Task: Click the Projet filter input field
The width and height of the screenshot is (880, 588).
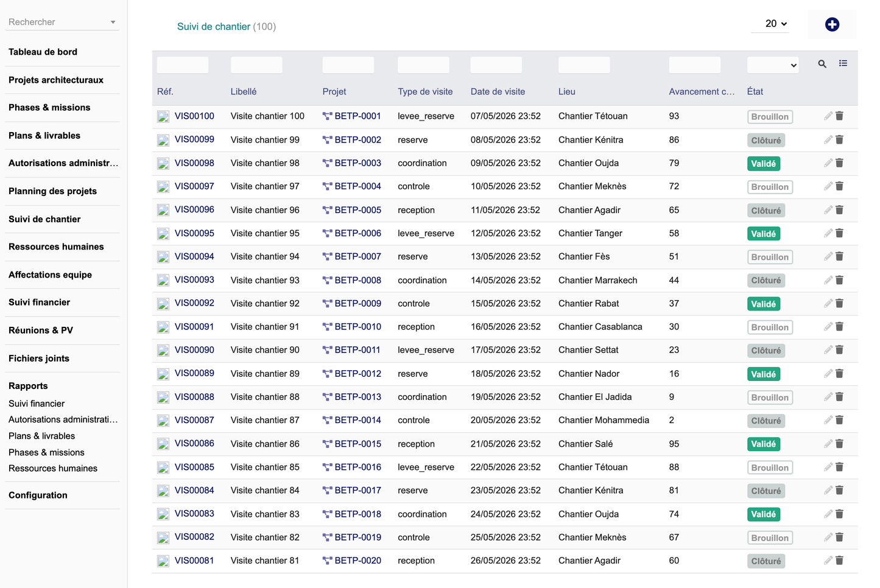Action: (x=348, y=65)
